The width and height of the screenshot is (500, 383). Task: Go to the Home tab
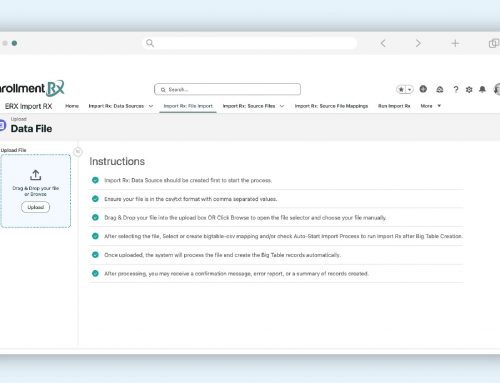click(72, 106)
